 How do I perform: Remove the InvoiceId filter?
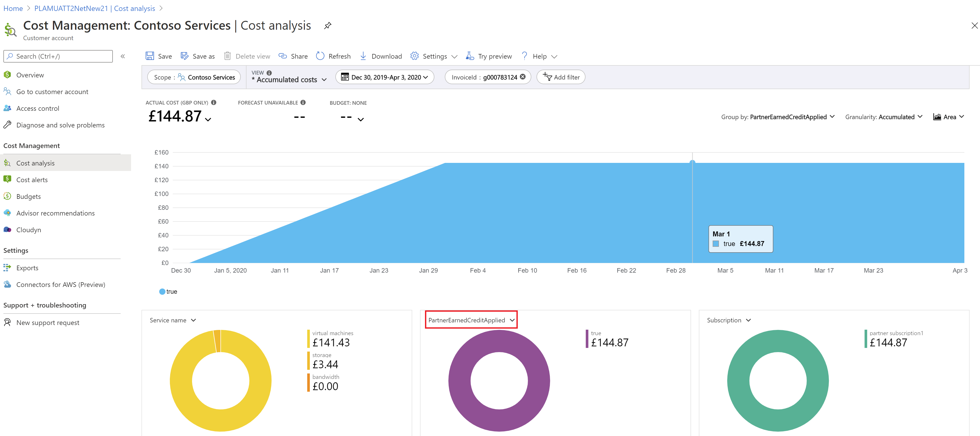[523, 77]
